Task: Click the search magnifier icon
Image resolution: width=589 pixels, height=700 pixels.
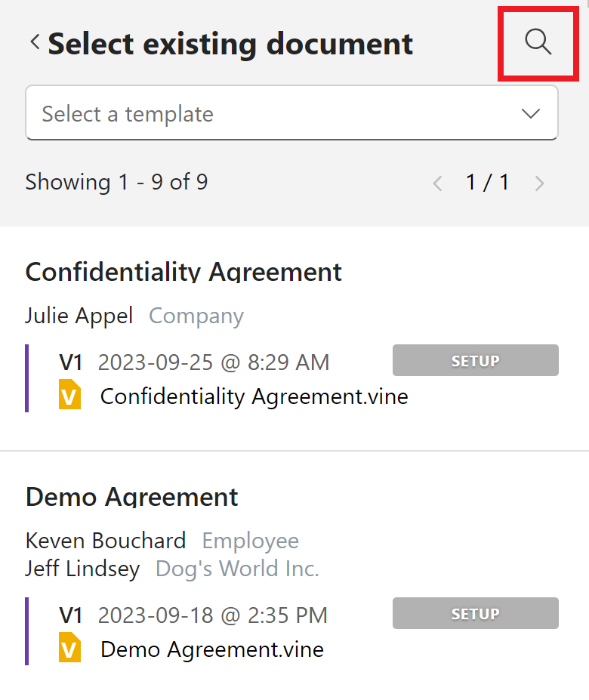Action: (538, 42)
